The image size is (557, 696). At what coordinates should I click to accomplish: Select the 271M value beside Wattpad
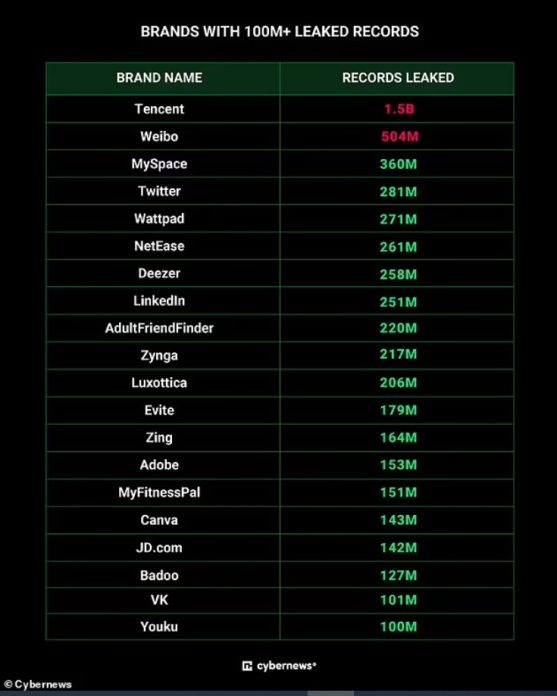pos(399,219)
